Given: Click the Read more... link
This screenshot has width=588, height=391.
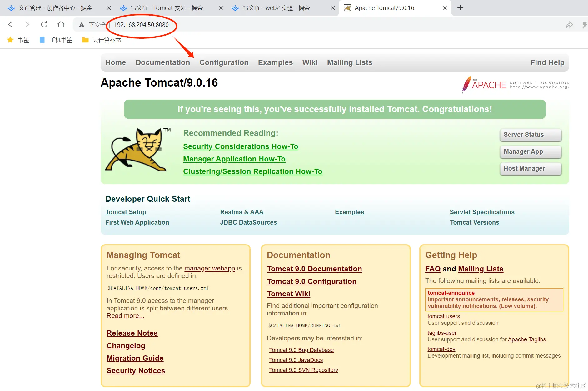Looking at the screenshot, I should click(125, 316).
